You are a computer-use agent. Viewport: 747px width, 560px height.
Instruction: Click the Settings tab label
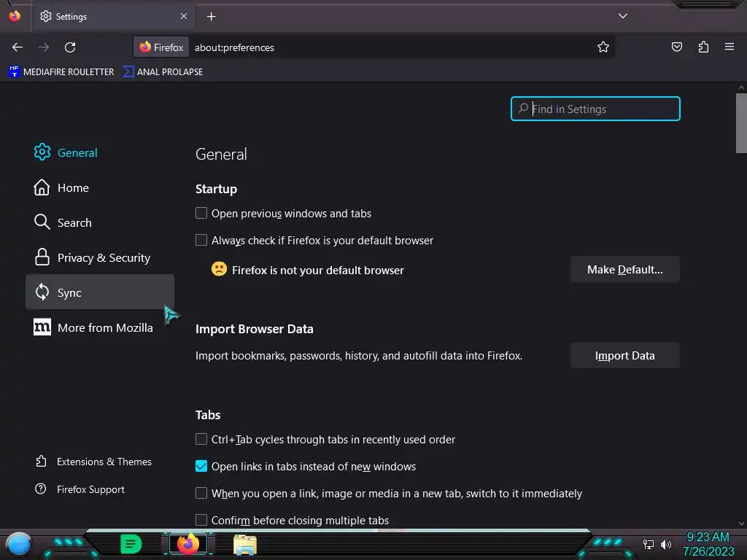tap(71, 17)
